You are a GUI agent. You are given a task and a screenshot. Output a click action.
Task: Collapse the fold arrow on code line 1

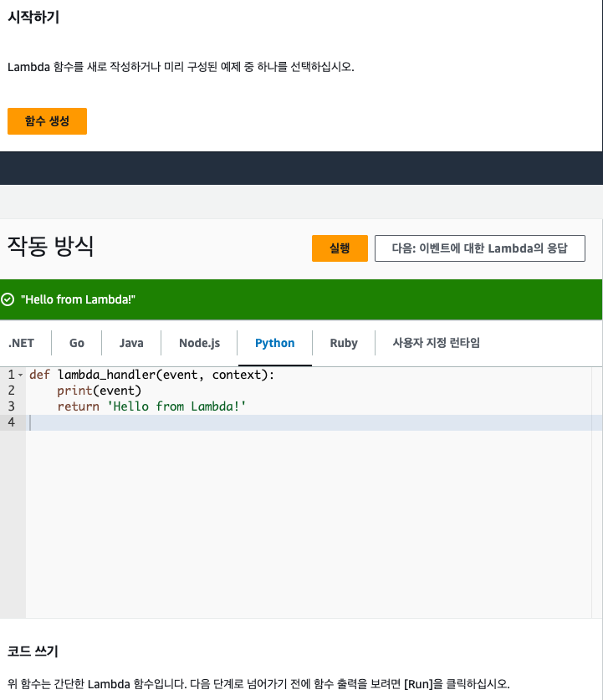pos(21,375)
